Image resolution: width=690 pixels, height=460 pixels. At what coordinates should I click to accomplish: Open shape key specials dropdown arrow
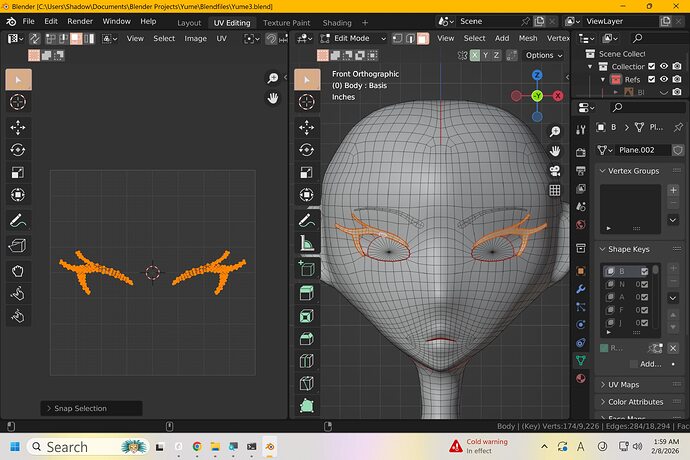point(673,298)
